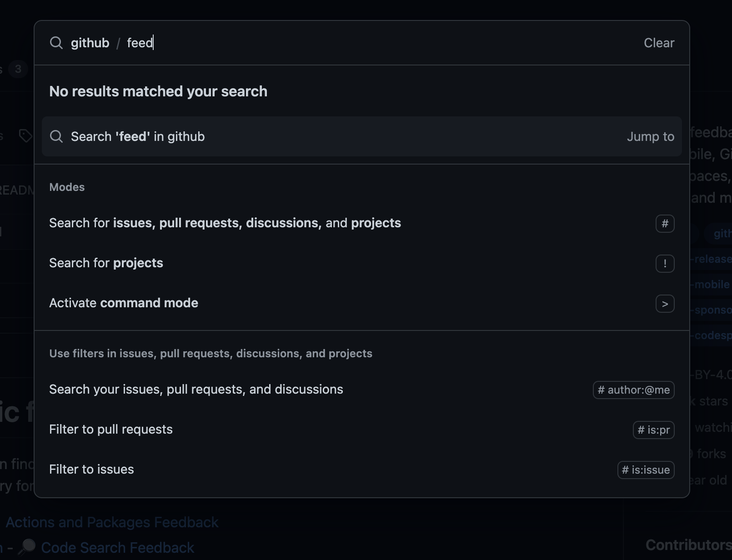Open Actions and Packages Feedback link behind dialog
This screenshot has height=560, width=732.
[112, 522]
